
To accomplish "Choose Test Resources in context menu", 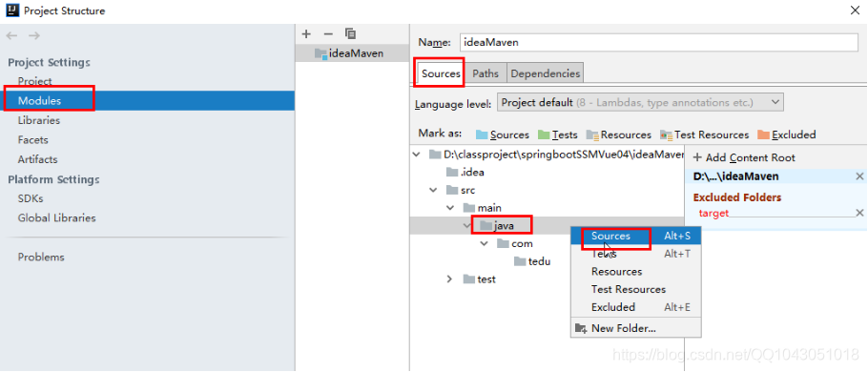I will tap(635, 289).
